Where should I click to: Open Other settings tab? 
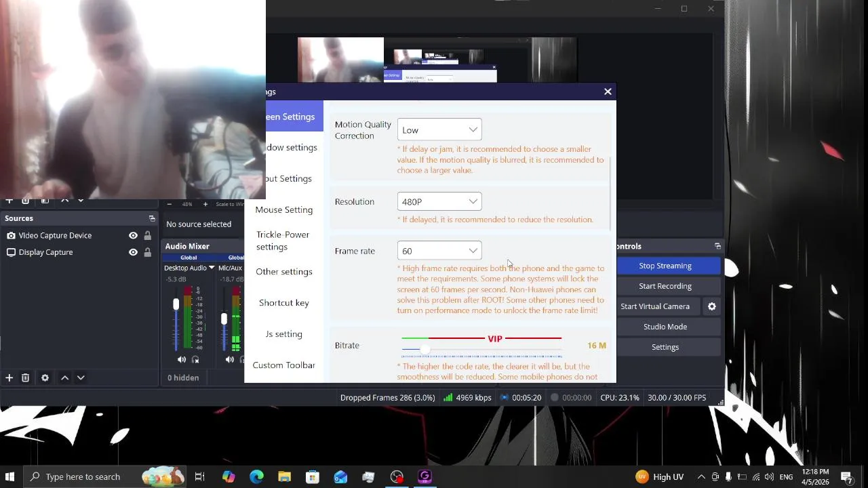pos(284,271)
